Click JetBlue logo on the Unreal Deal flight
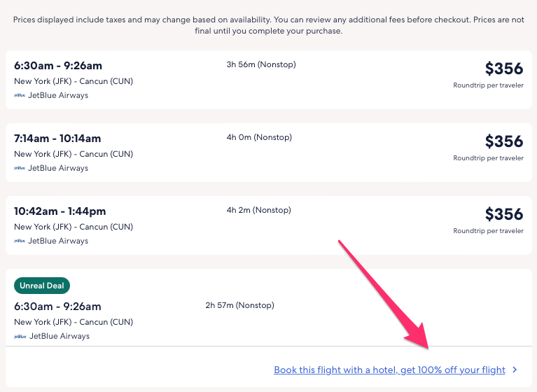Image resolution: width=537 pixels, height=392 pixels. (20, 337)
